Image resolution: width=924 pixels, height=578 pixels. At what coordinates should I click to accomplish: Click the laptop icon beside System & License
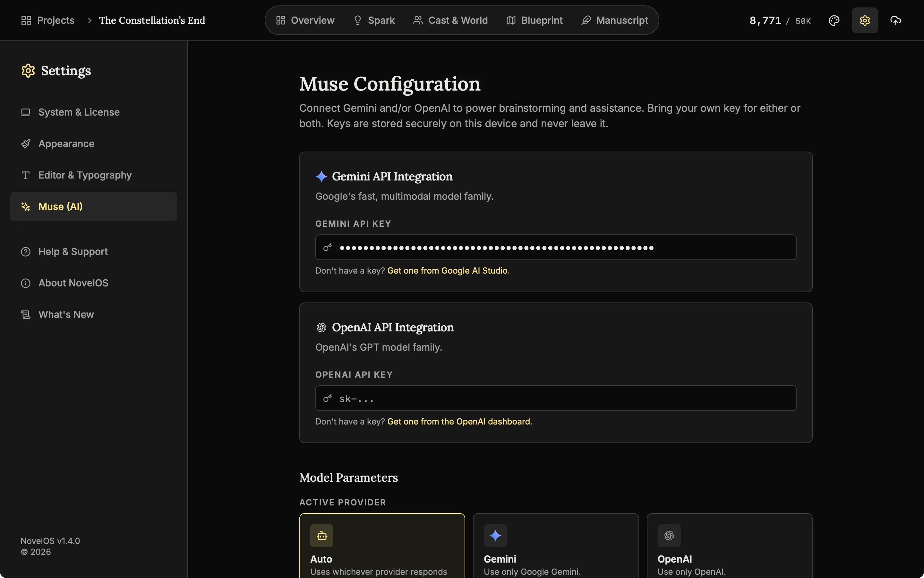tap(26, 112)
